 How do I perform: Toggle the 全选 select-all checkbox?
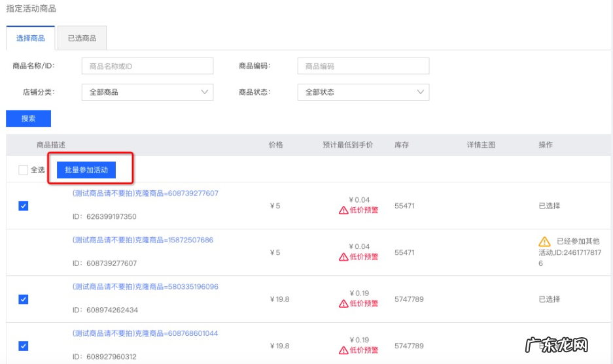point(24,170)
